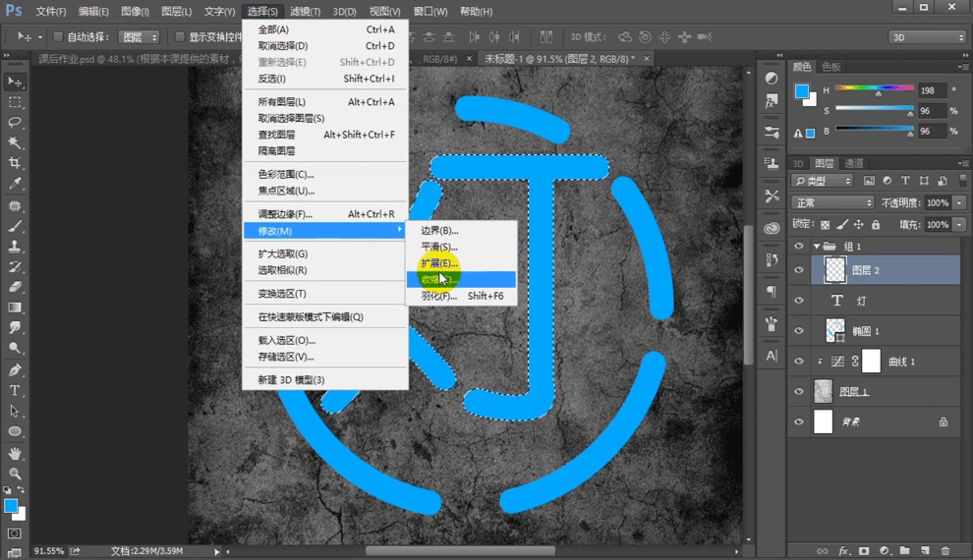This screenshot has height=560, width=973.
Task: Create a new group folder icon
Action: coord(905,551)
